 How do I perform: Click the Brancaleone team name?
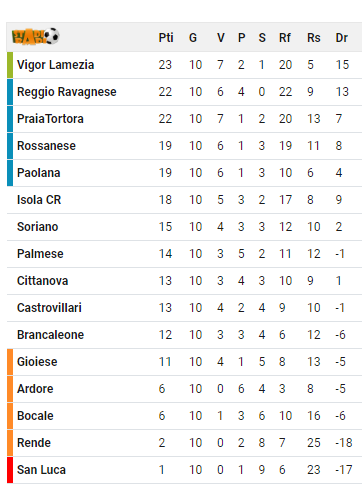point(50,335)
